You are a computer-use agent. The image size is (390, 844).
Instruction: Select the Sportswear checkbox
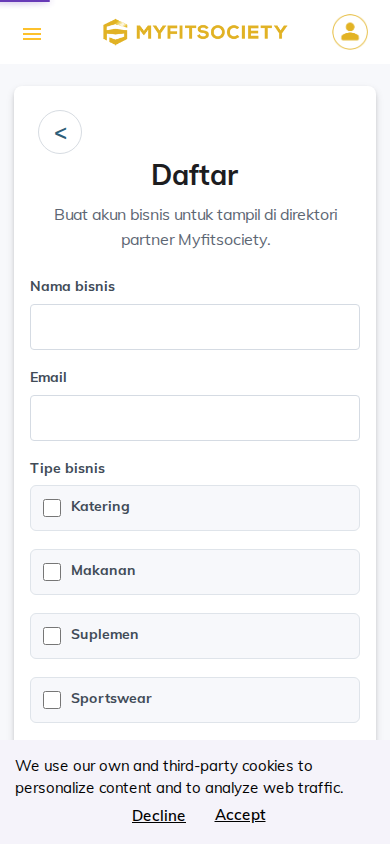pyautogui.click(x=52, y=700)
